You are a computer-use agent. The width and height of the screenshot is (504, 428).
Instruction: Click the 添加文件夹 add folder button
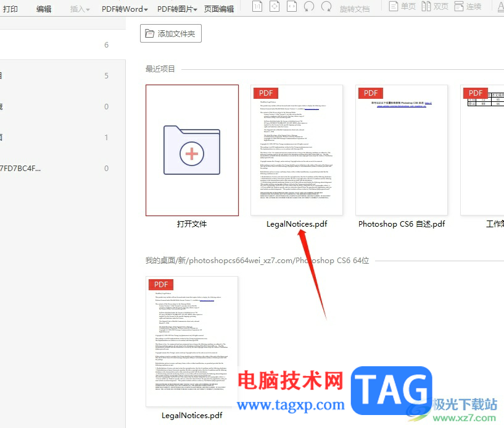pos(171,33)
